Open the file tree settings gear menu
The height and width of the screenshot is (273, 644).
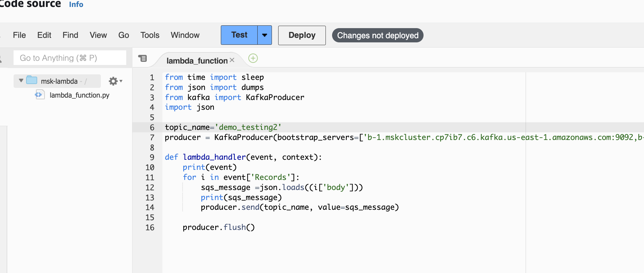click(x=115, y=81)
